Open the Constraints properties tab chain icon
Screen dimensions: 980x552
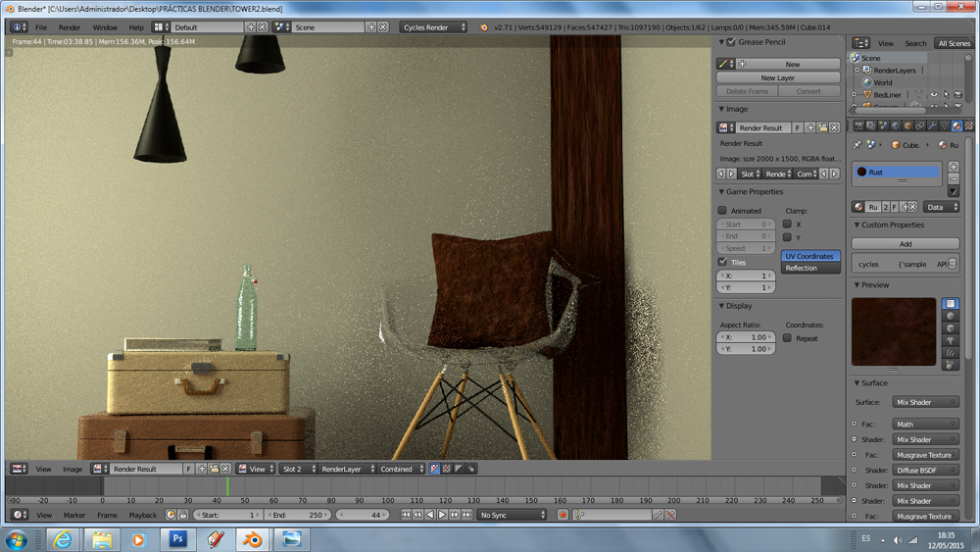point(919,125)
